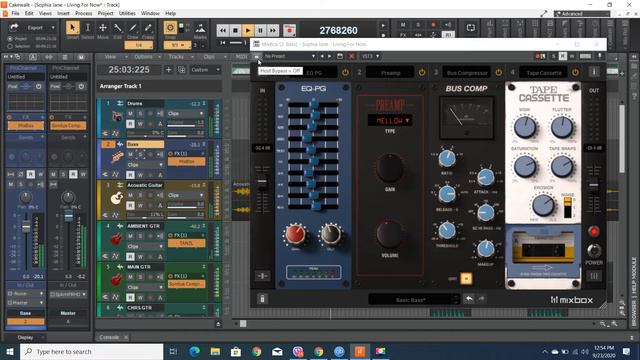
Task: Open the Marks module icon
Action: coord(200,28)
